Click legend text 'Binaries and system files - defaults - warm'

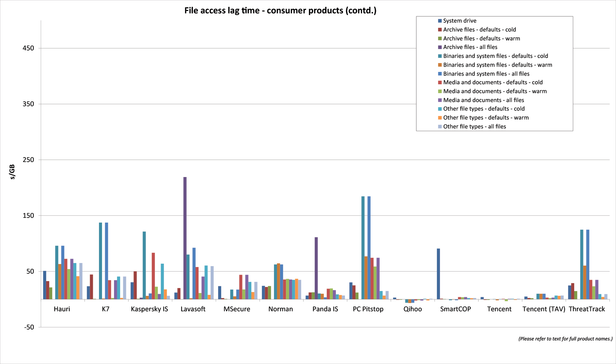(498, 65)
